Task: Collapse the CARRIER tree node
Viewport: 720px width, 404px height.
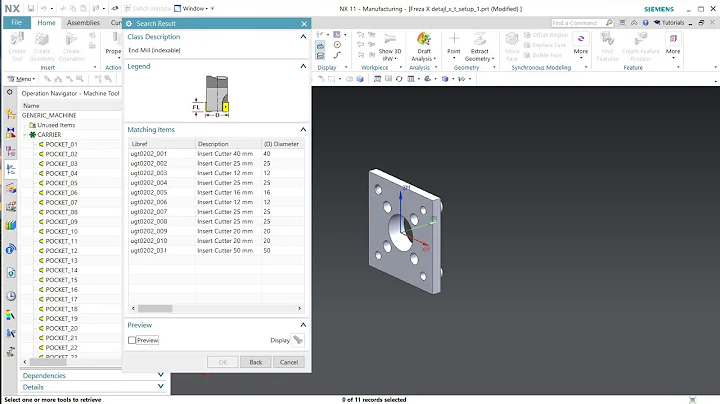Action: point(25,135)
